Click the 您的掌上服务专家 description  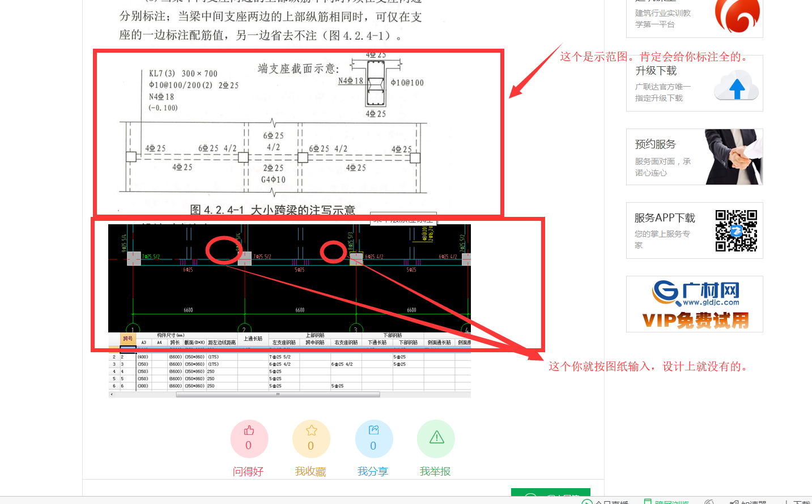[662, 240]
